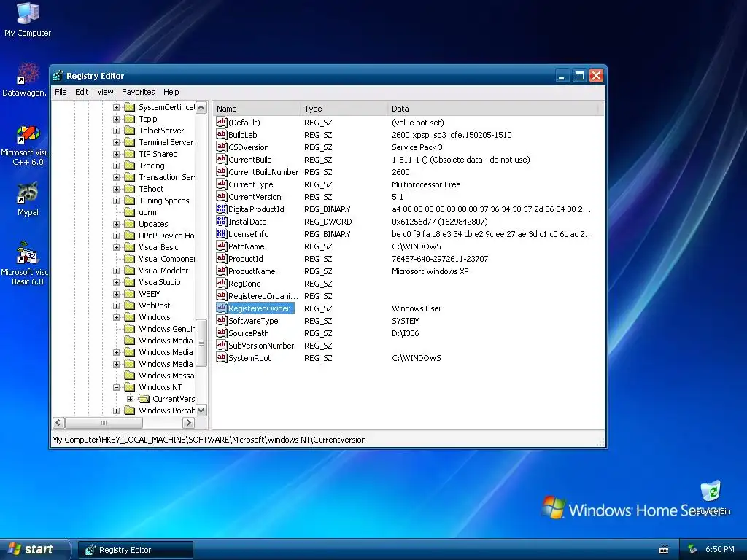This screenshot has width=747, height=560.
Task: Click the string icon beside BuildLab
Action: coord(222,135)
